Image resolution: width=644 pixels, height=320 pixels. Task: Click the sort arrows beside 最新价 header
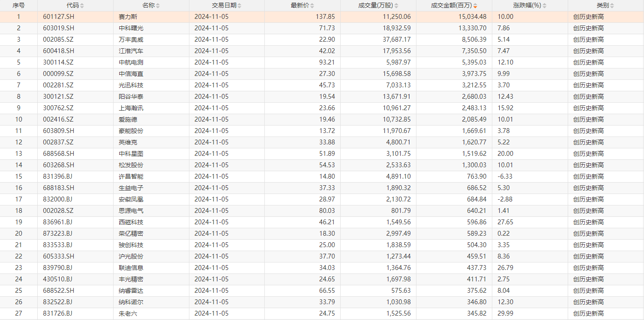point(312,6)
